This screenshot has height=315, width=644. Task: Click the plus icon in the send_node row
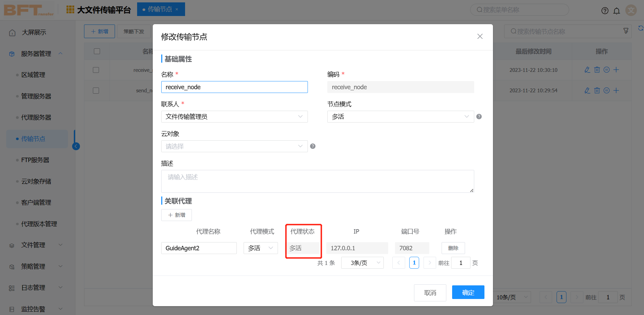(x=616, y=90)
